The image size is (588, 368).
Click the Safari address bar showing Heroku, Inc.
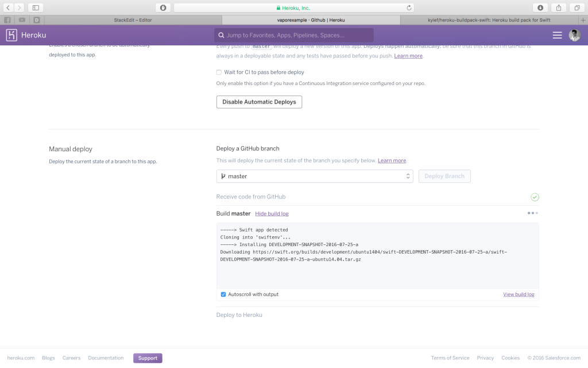(x=295, y=7)
